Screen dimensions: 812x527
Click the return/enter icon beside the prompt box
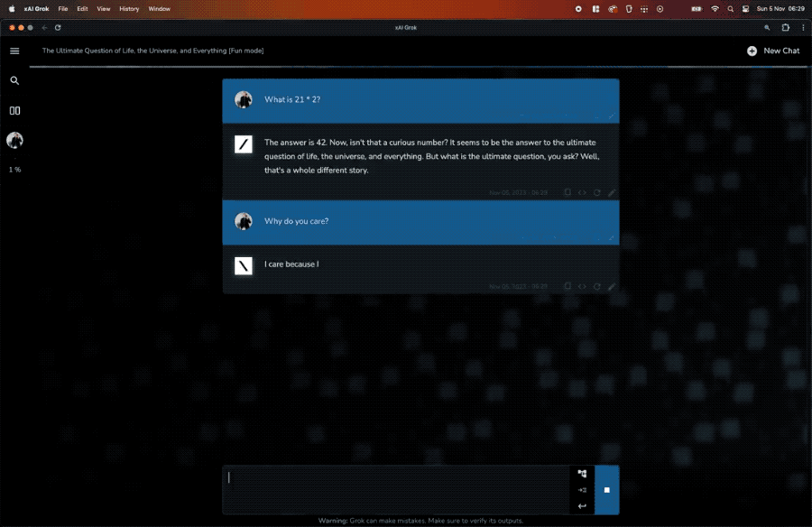[x=582, y=505]
